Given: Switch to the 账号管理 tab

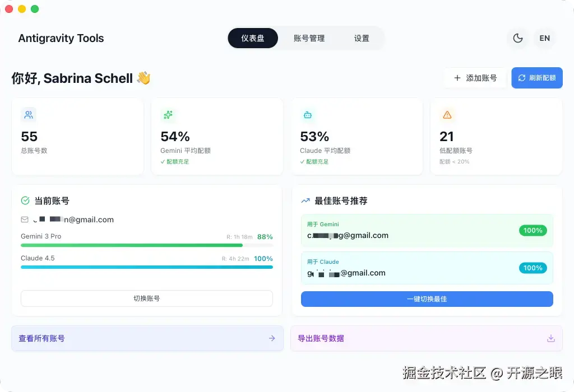Looking at the screenshot, I should 310,38.
